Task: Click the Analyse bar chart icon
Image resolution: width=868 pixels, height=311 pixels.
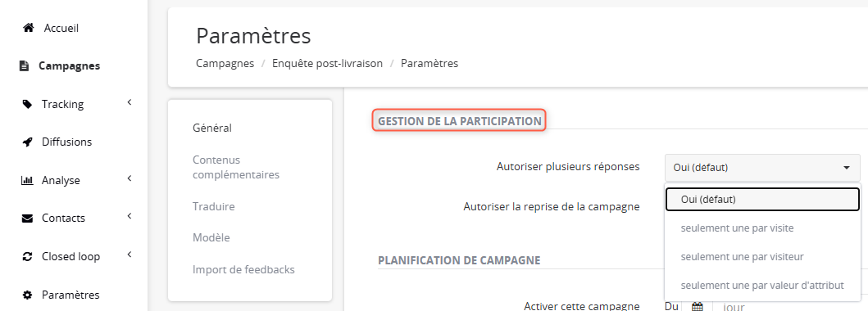Action: tap(26, 180)
